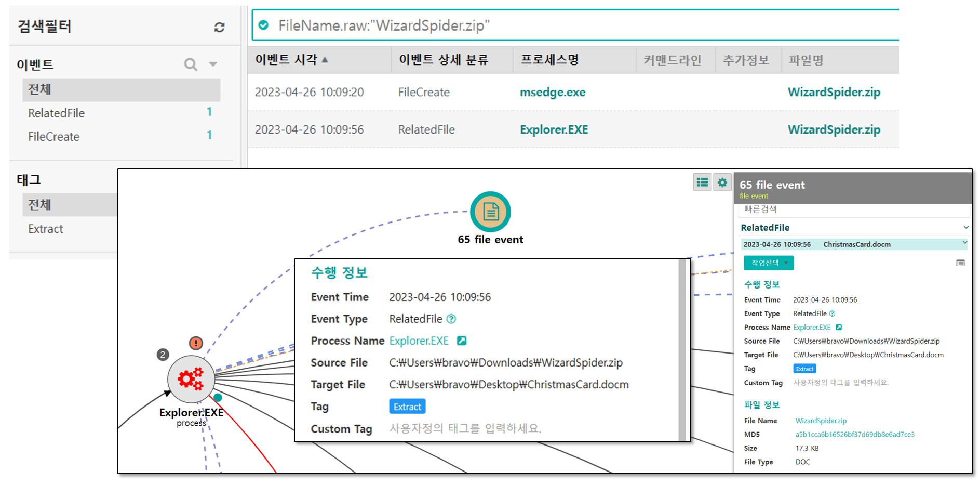
Task: Open external link icon in the 수행 정보 popup
Action: pos(461,341)
